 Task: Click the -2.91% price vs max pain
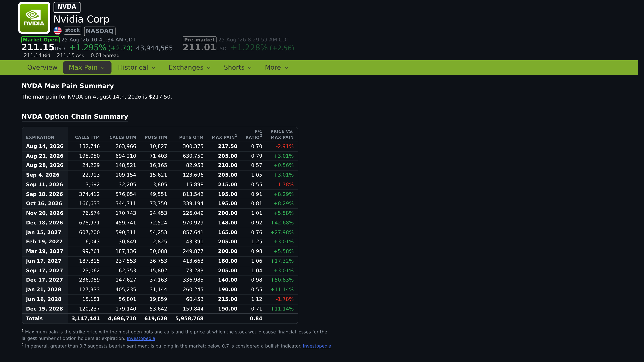tap(285, 146)
